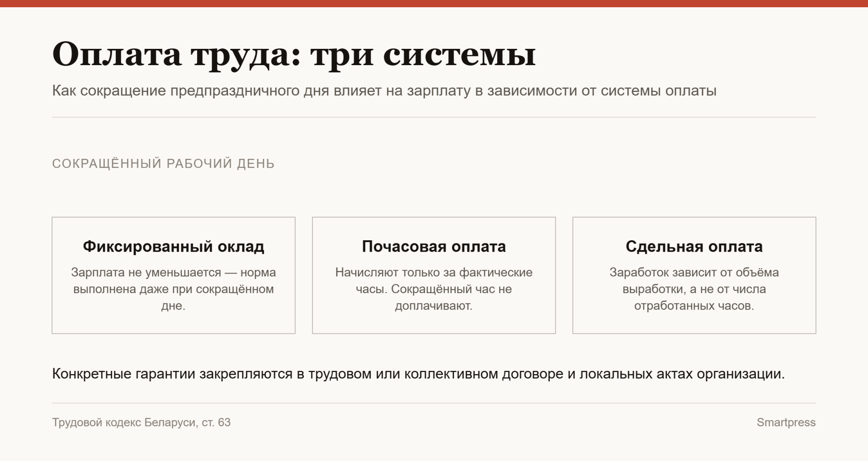Select the "Почасовая оплата" card title
This screenshot has height=461, width=868.
(x=434, y=247)
